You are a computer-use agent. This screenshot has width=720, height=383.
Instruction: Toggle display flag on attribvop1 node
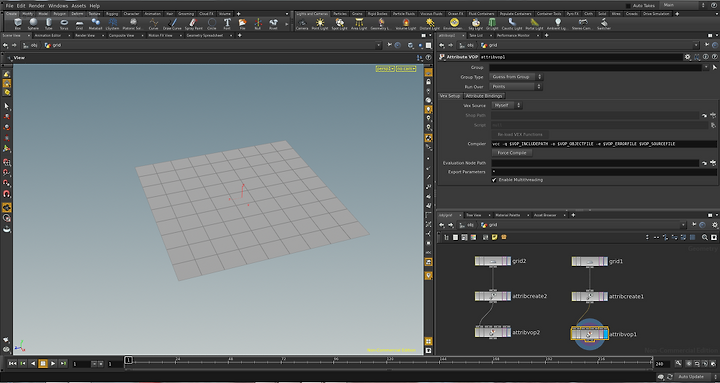pyautogui.click(x=606, y=334)
